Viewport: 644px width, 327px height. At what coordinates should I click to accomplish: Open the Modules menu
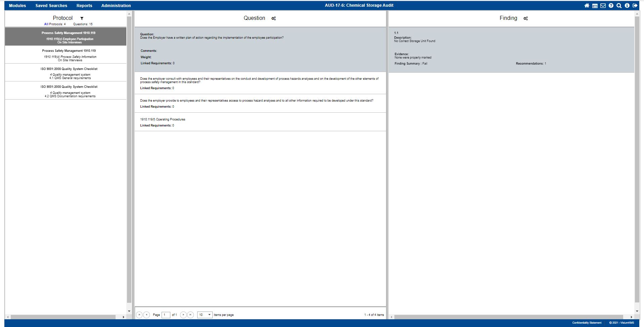pos(17,6)
